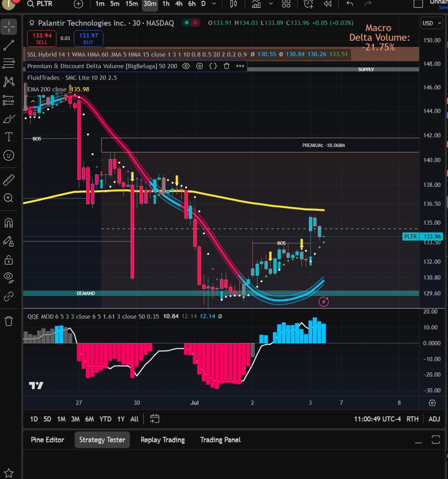The height and width of the screenshot is (479, 448).
Task: Open the drawing link sync options
Action: (x=9, y=296)
